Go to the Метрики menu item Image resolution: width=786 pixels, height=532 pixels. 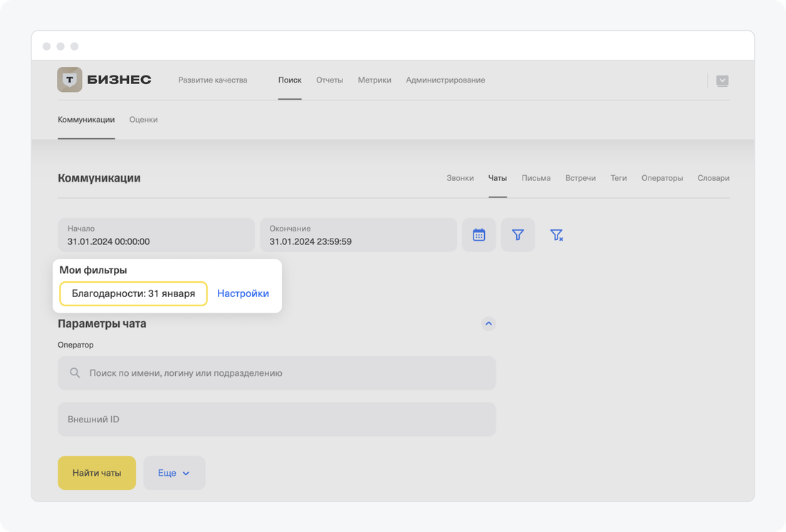tap(374, 80)
